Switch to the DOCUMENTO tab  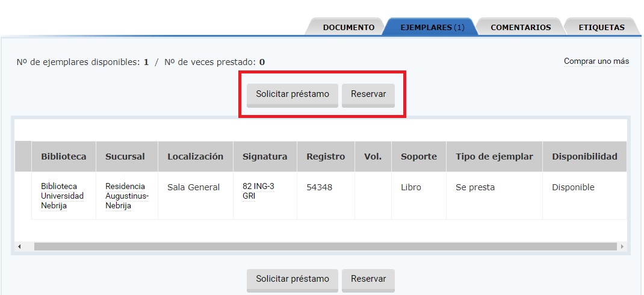click(348, 27)
